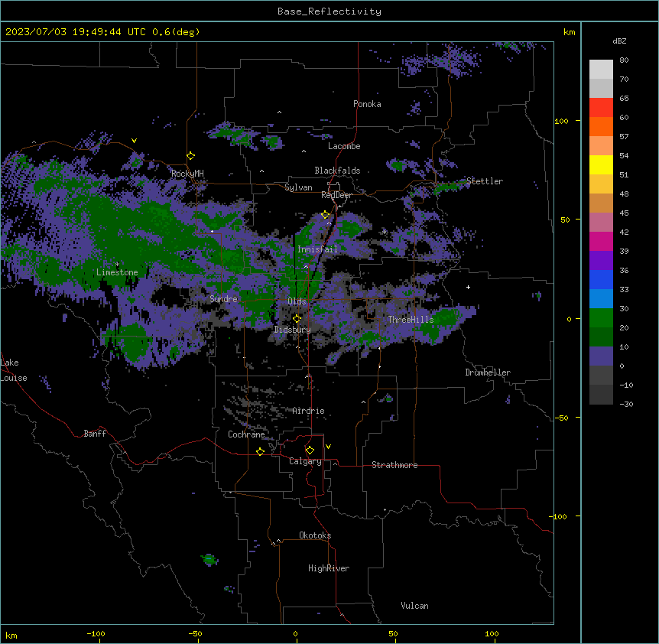659x644 pixels.
Task: Click the yellow diamond marker between Olds and Didsbury
Action: [297, 319]
